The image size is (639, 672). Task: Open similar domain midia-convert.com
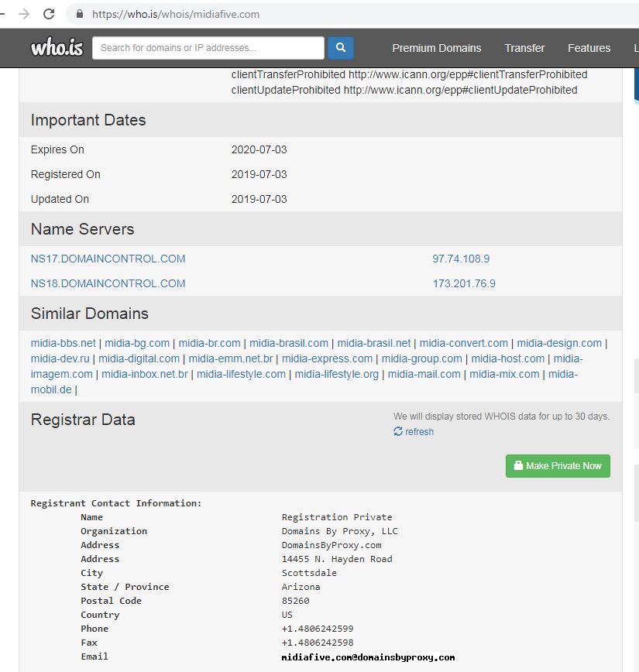click(x=464, y=343)
